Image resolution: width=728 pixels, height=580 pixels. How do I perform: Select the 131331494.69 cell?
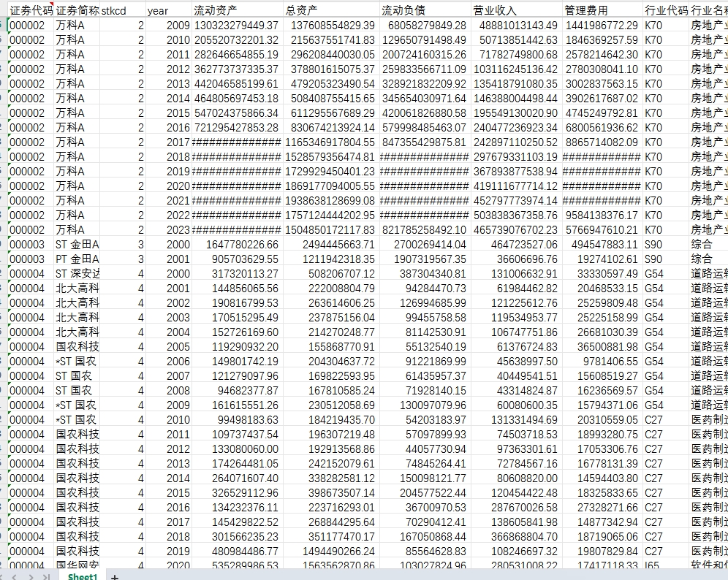click(x=517, y=420)
